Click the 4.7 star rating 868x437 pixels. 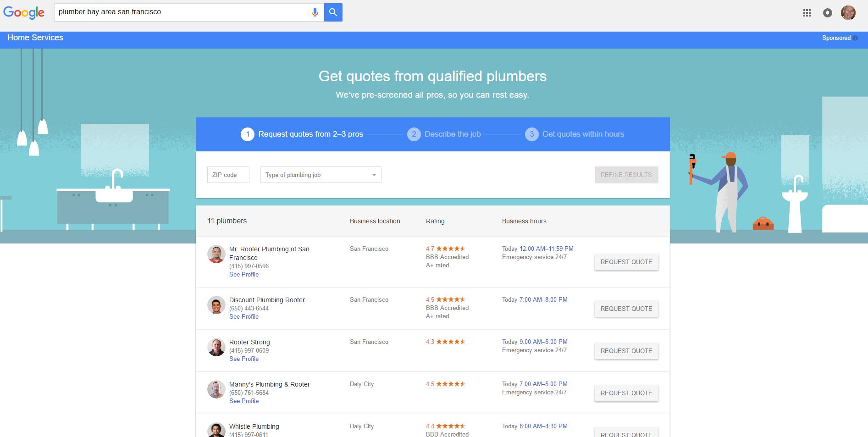(446, 249)
